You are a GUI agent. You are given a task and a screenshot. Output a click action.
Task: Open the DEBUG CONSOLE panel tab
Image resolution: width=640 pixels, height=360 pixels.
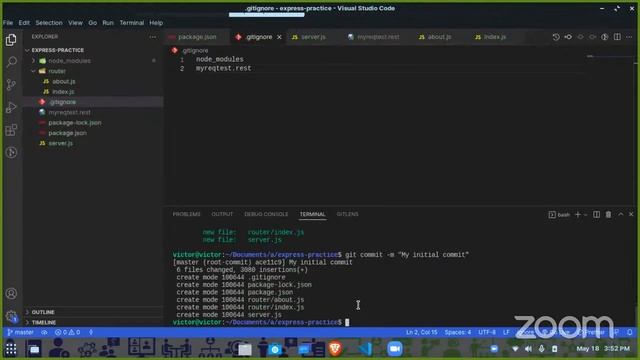coord(266,214)
